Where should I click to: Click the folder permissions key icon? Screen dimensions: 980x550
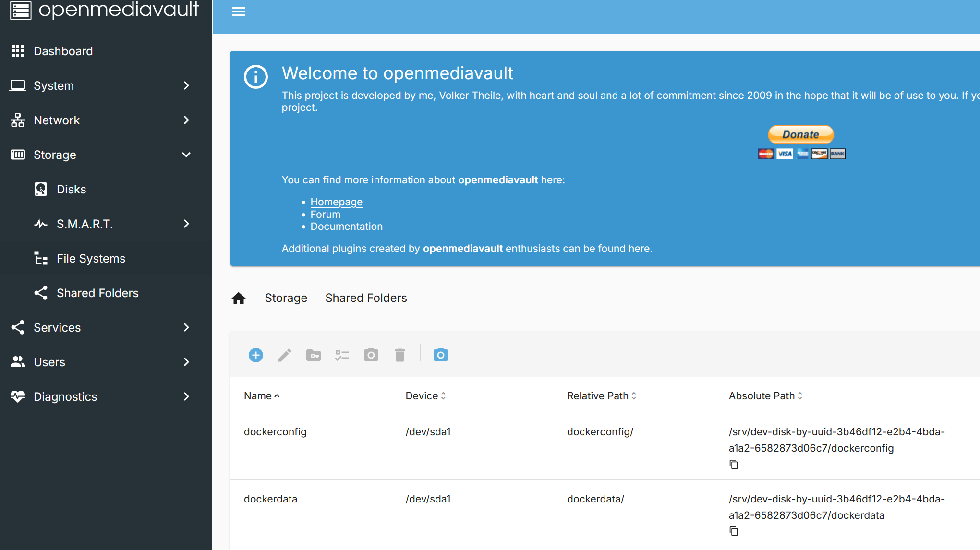[x=314, y=355]
